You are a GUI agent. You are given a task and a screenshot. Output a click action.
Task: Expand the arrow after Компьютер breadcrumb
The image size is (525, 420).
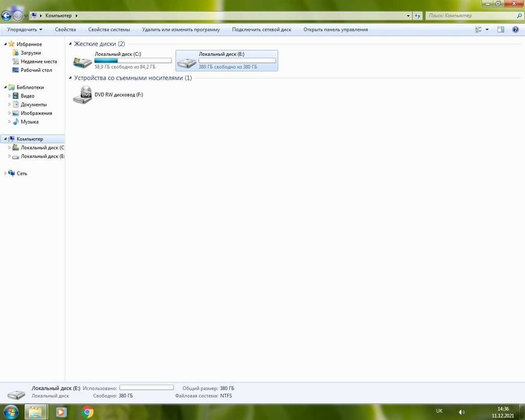76,16
